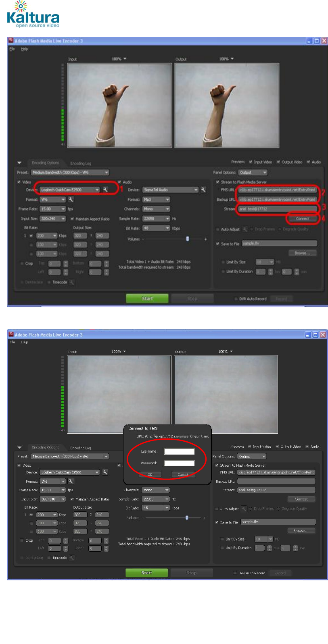Click Stream name field in thumbs-up window

coord(277,209)
